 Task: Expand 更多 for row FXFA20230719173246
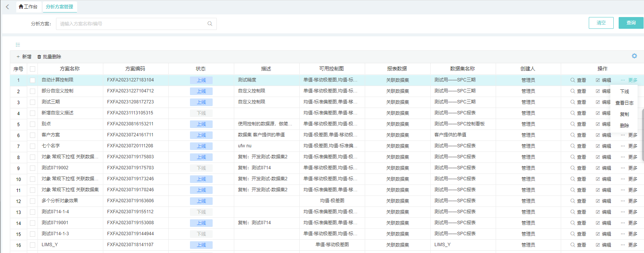[629, 179]
